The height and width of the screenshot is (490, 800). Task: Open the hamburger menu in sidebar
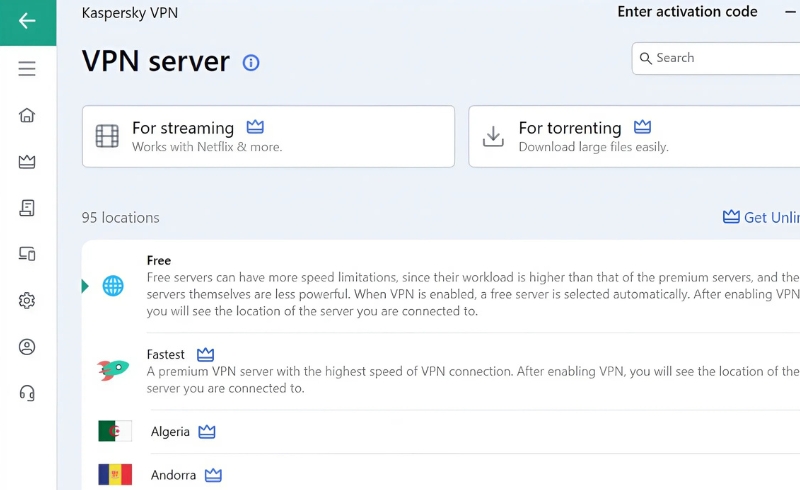point(27,69)
